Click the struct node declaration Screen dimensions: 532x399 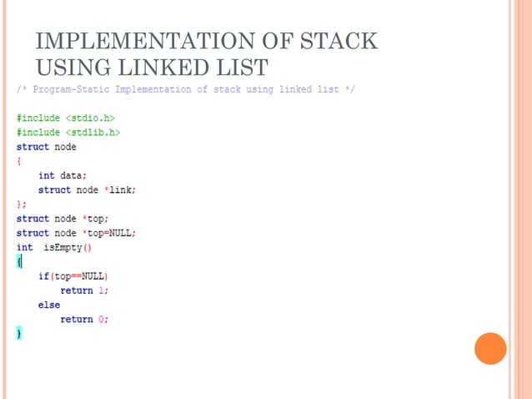click(x=47, y=147)
